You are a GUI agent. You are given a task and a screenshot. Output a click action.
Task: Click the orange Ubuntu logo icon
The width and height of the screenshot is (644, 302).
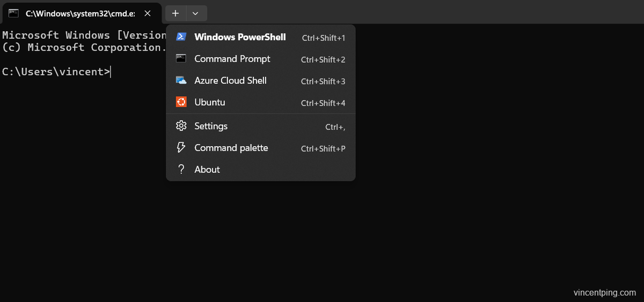pyautogui.click(x=181, y=102)
